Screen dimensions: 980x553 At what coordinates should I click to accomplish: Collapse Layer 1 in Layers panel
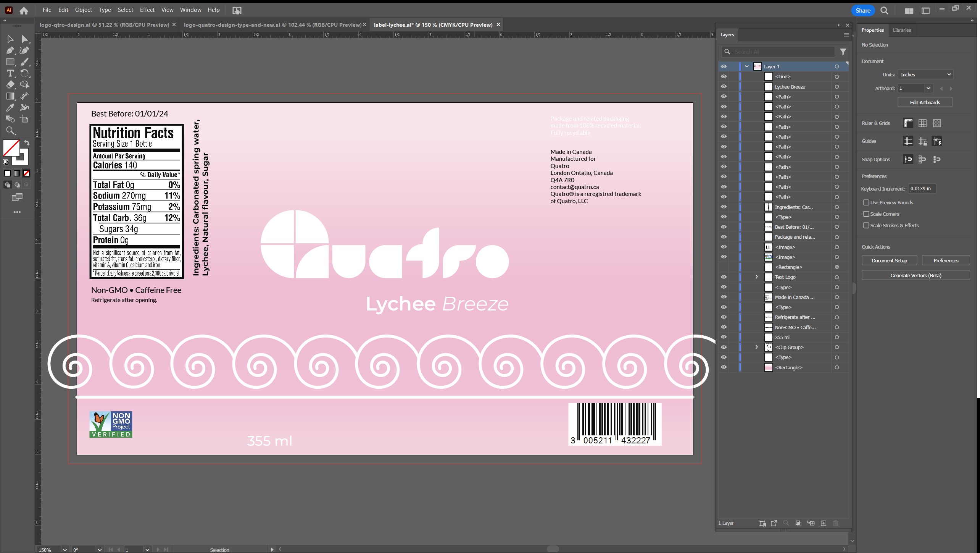click(746, 66)
